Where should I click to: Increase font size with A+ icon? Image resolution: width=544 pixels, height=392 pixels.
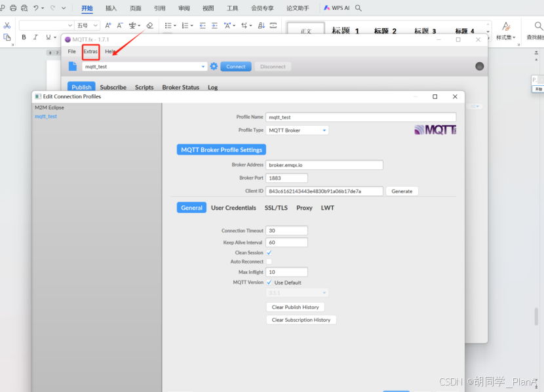[108, 26]
